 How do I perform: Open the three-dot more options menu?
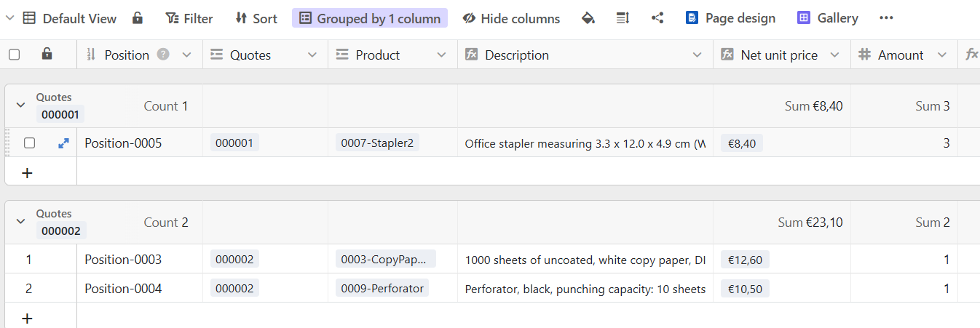click(x=886, y=18)
